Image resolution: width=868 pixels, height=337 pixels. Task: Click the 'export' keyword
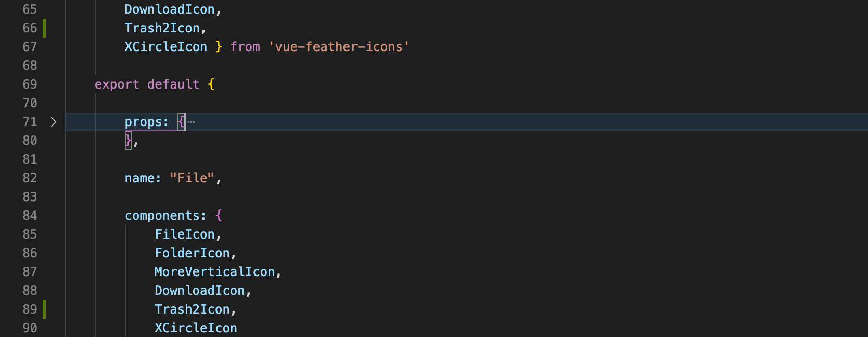pyautogui.click(x=117, y=84)
